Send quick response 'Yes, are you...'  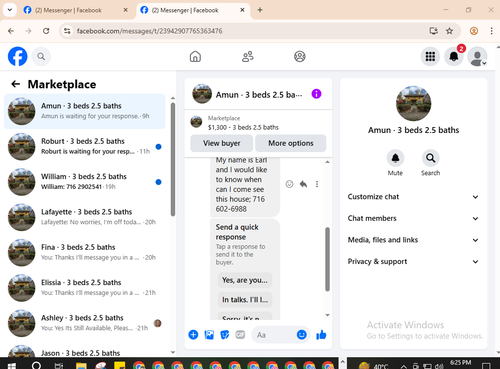tap(245, 280)
